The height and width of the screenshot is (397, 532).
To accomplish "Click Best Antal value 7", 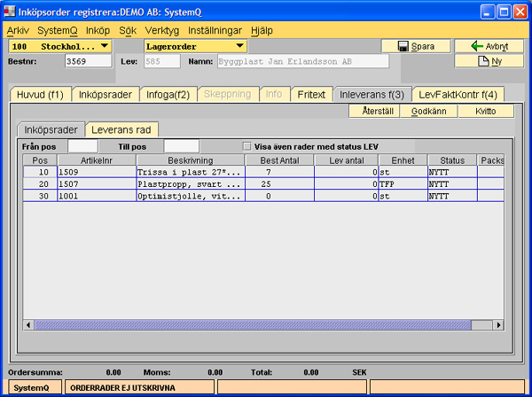I will pyautogui.click(x=280, y=172).
